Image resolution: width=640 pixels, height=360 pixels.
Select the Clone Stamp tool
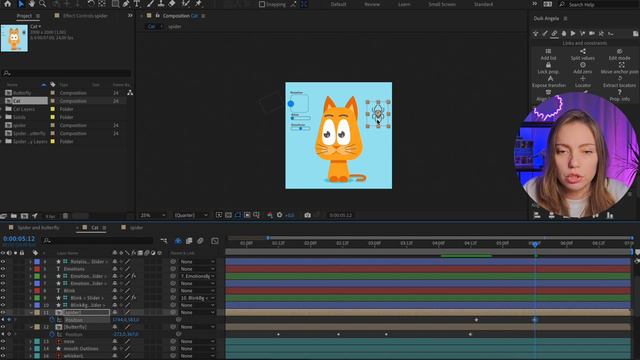coord(161,4)
